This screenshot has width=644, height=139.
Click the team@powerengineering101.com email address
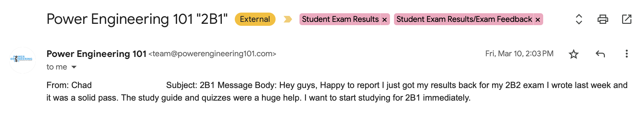coord(212,54)
